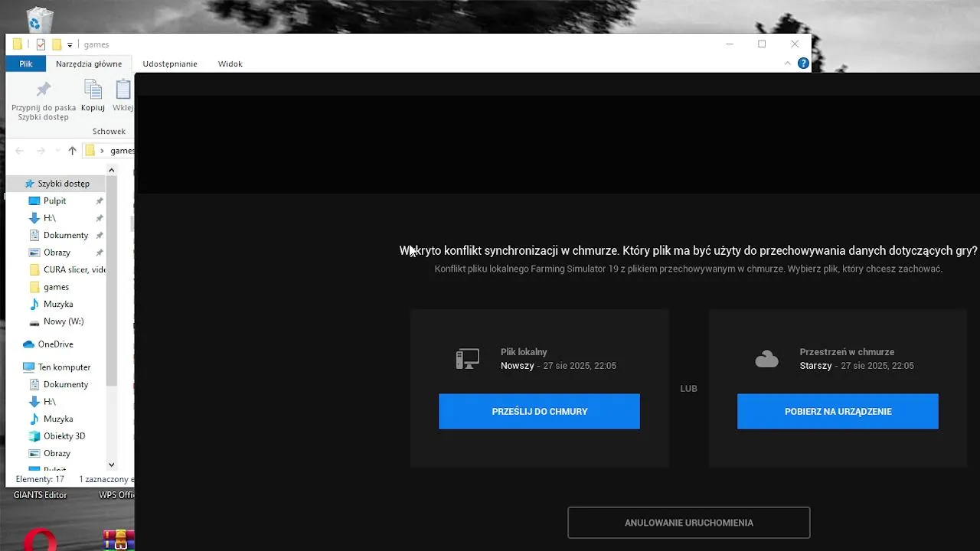Click the Obiekty 3D cube icon
Viewport: 980px width, 551px height.
point(34,436)
